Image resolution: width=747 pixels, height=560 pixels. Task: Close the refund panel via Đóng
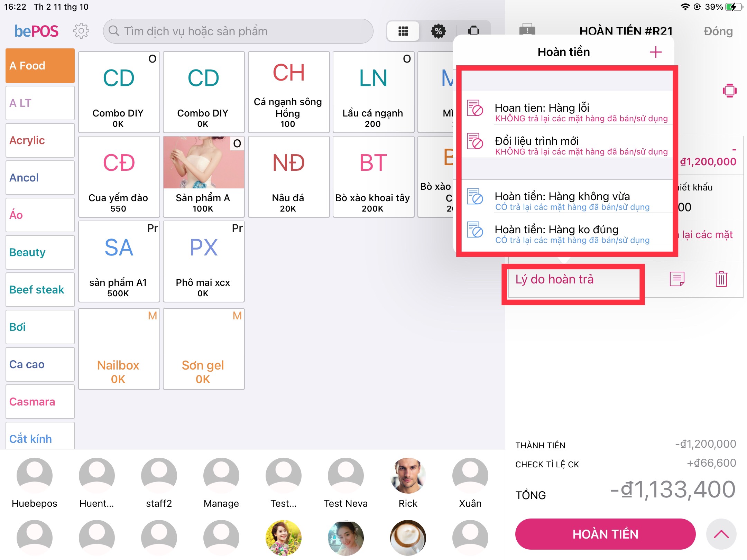click(718, 31)
